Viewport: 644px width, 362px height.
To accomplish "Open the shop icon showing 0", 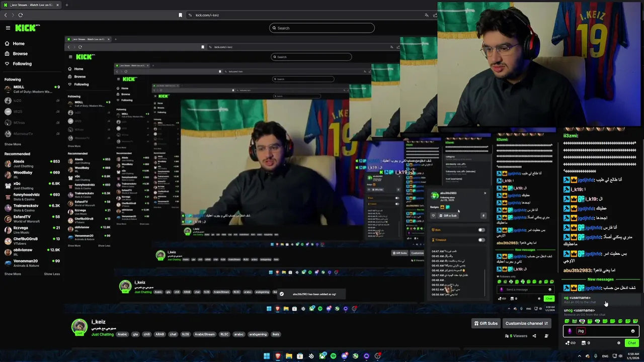I will (586, 343).
